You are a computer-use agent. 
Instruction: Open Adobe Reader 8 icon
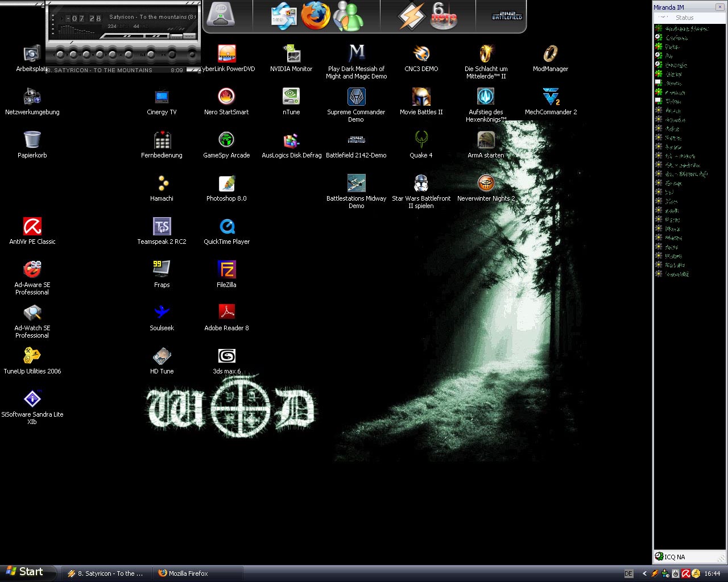(226, 317)
